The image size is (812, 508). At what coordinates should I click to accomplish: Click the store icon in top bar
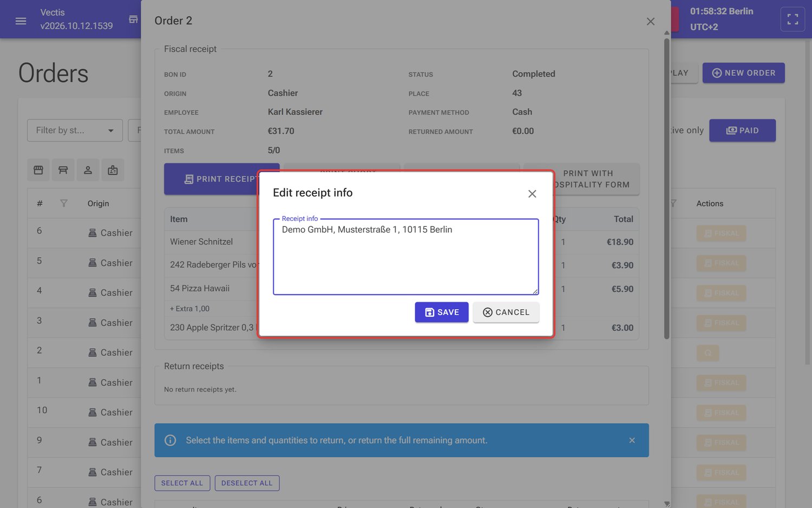click(133, 19)
